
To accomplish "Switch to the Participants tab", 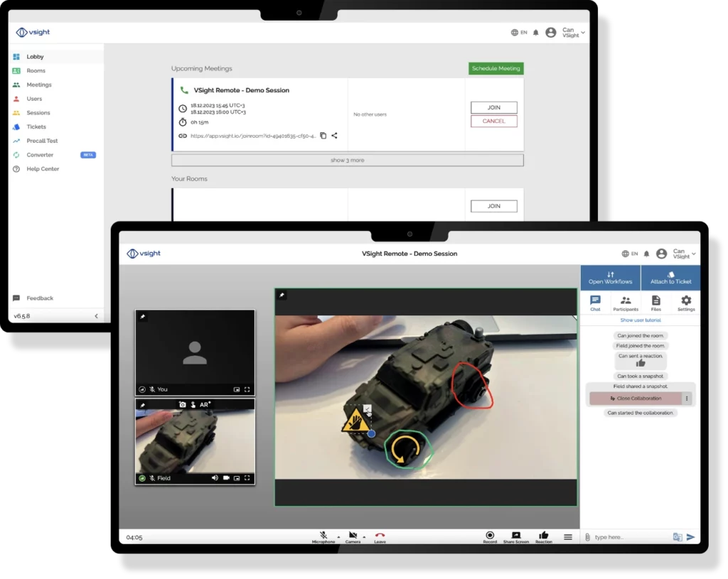I will pos(626,303).
